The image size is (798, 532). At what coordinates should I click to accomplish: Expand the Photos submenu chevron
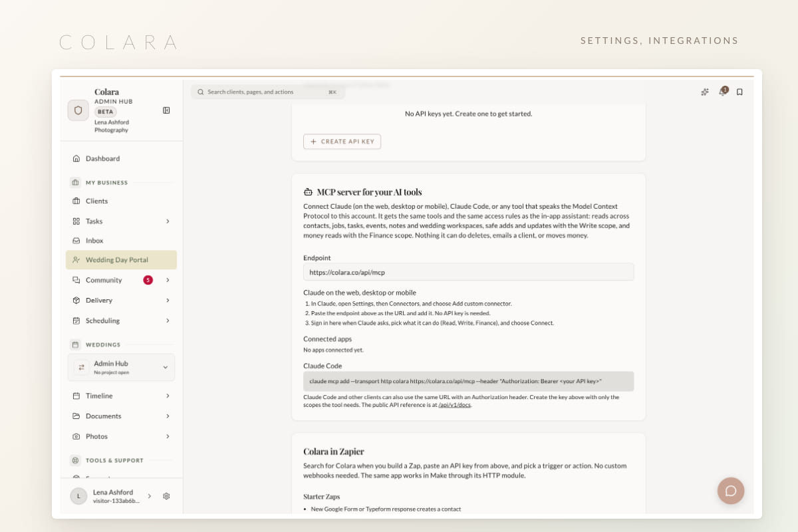[168, 436]
